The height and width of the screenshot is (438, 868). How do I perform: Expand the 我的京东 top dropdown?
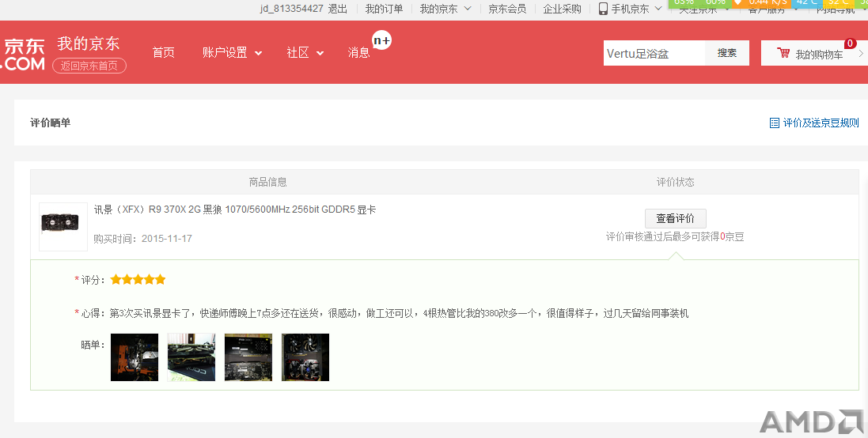(468, 9)
